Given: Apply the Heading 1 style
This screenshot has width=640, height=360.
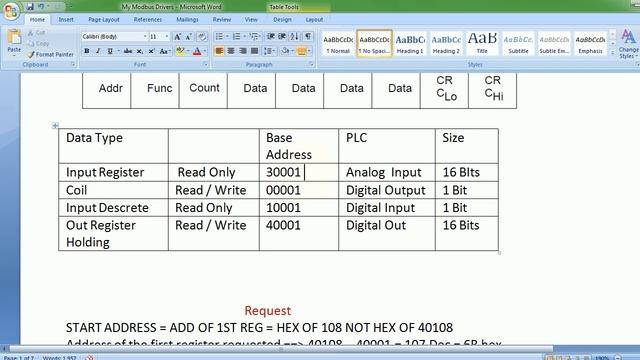Looking at the screenshot, I should [410, 43].
